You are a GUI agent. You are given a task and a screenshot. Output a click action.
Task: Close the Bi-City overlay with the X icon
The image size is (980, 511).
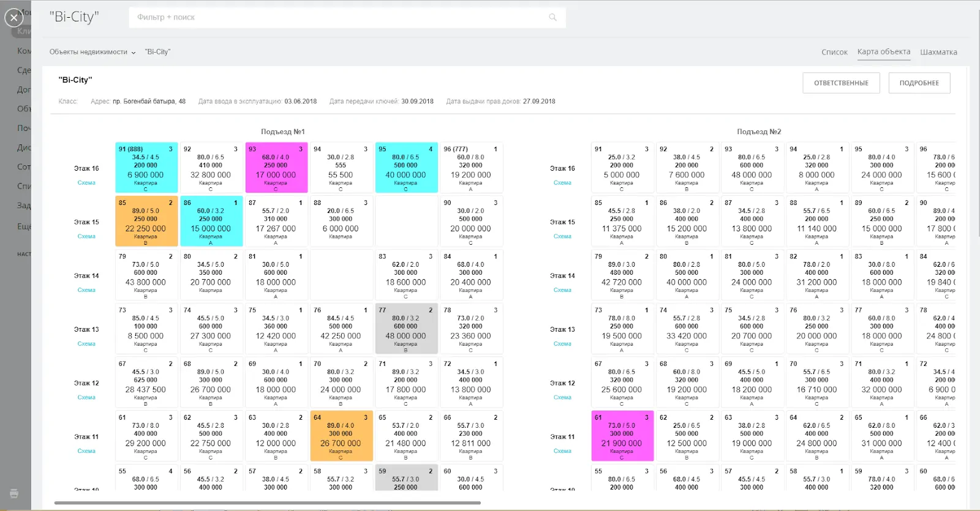[x=13, y=18]
